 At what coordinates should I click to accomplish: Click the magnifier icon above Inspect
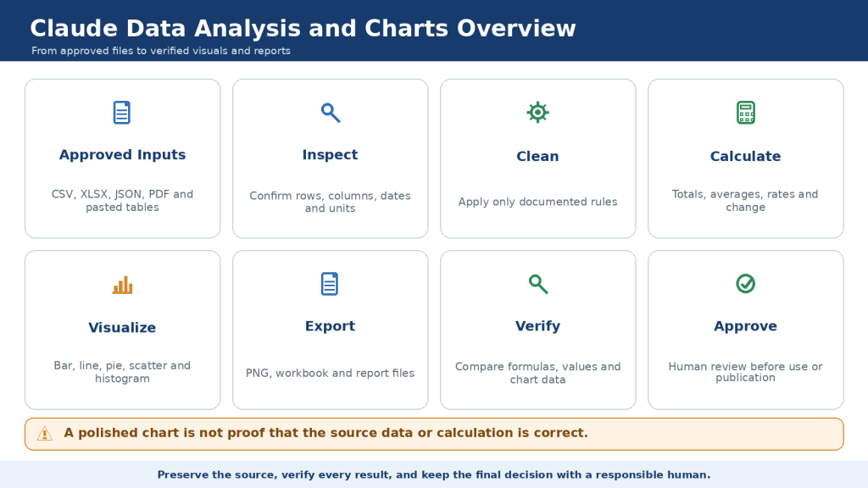pyautogui.click(x=330, y=113)
